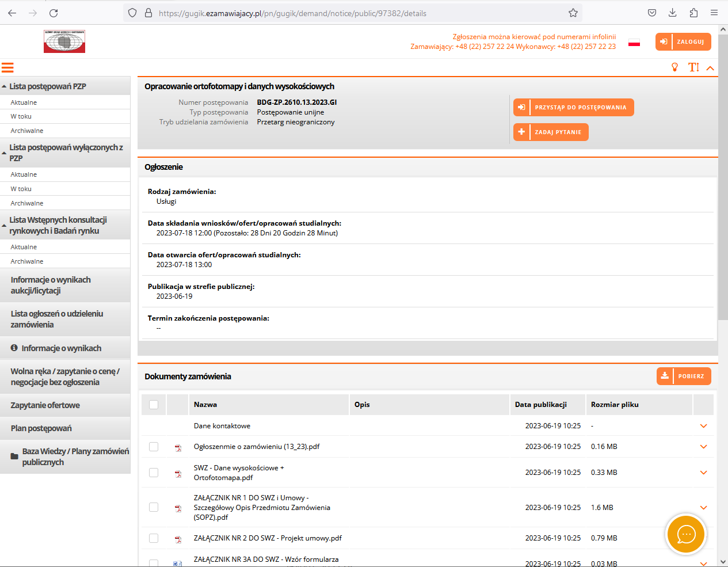Open the chat bubble widget
This screenshot has height=567, width=728.
[686, 534]
